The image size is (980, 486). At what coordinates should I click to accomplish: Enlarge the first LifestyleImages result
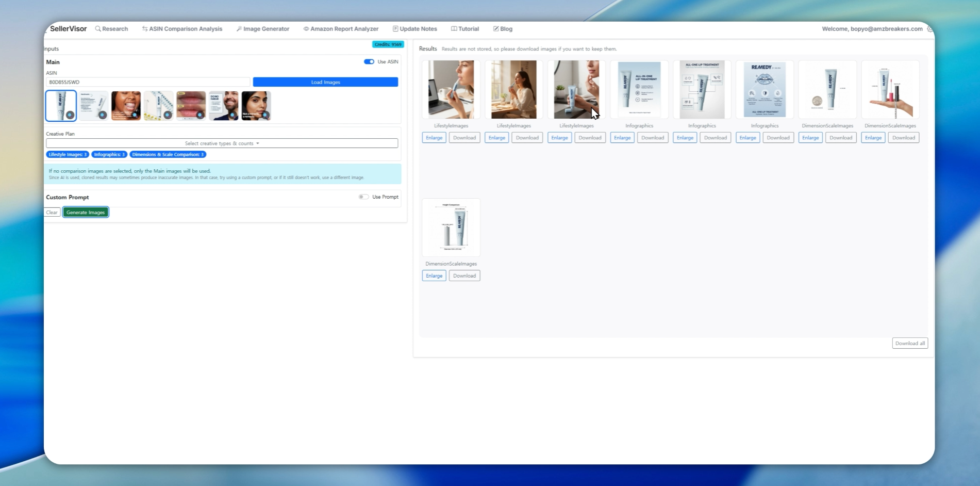tap(434, 138)
